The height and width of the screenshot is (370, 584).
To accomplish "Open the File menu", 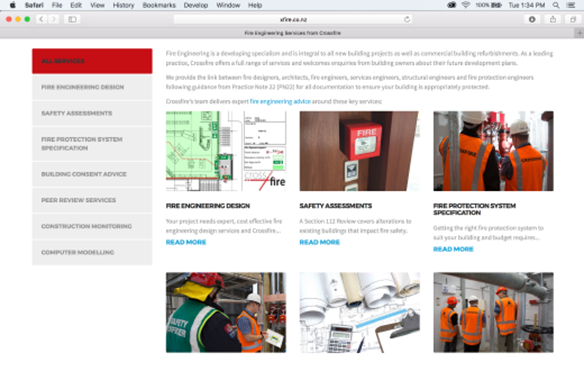I will pyautogui.click(x=57, y=5).
